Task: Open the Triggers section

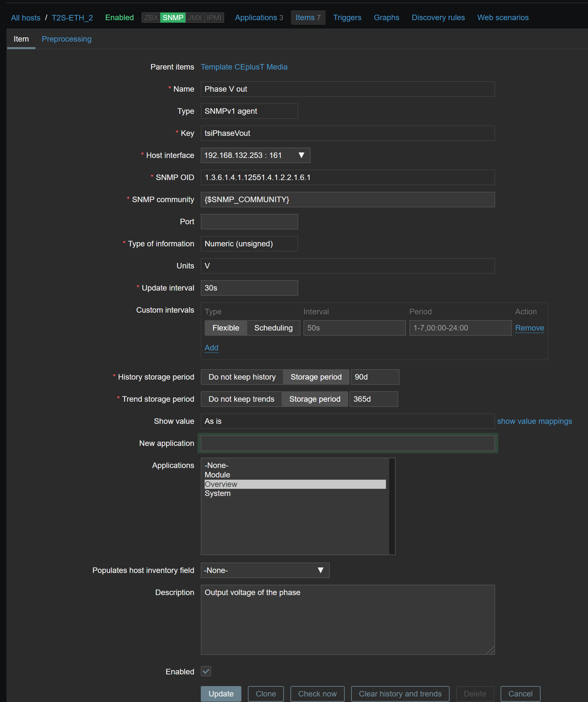Action: (347, 18)
